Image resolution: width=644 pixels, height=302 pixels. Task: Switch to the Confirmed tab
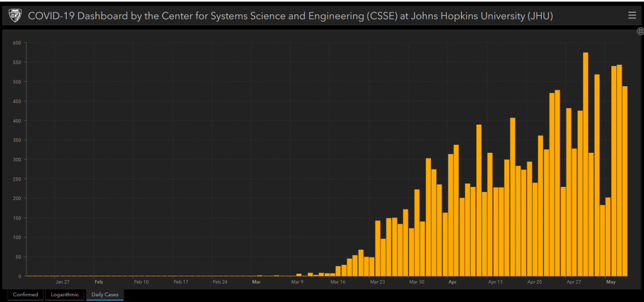point(25,294)
